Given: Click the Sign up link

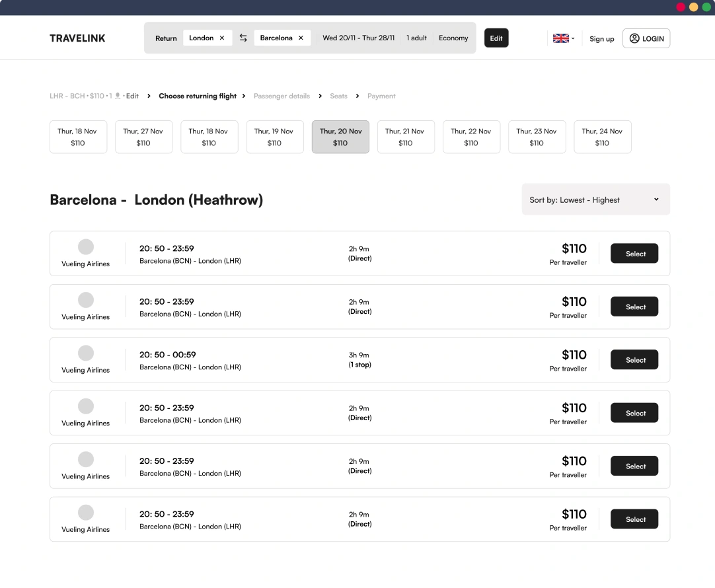Looking at the screenshot, I should tap(601, 39).
